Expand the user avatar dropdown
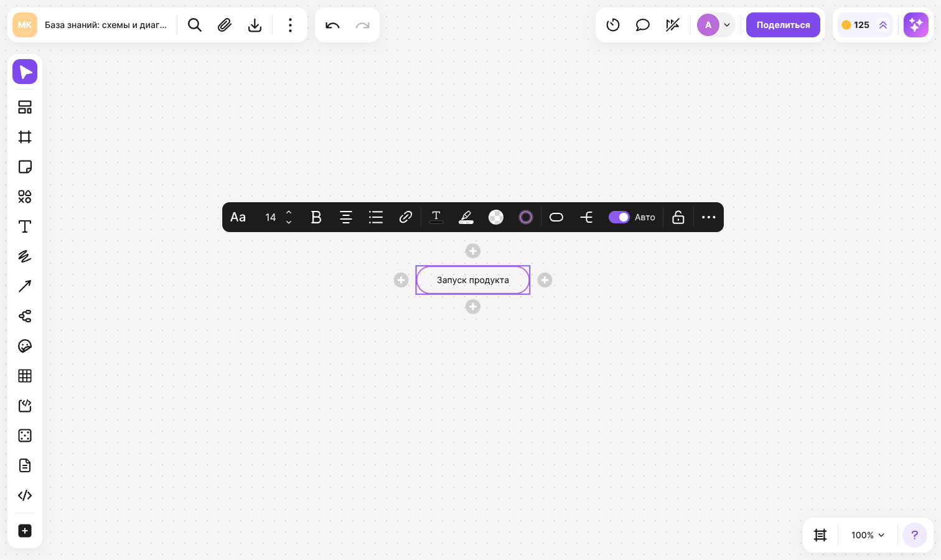Screen dimensions: 941x560 pyautogui.click(x=727, y=25)
